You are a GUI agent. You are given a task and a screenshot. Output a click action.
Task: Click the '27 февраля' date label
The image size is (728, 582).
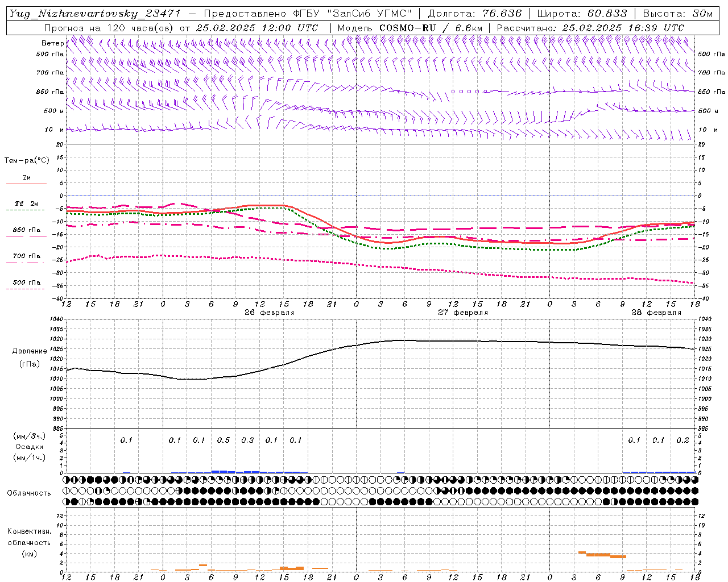coord(462,313)
